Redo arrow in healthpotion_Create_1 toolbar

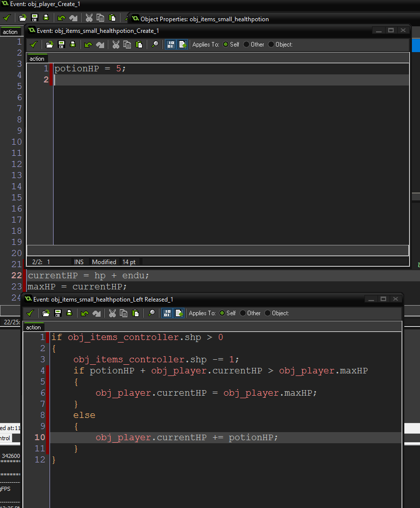(x=100, y=45)
